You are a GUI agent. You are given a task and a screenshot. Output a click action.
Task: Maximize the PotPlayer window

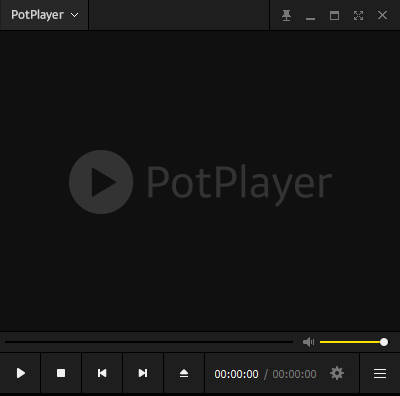coord(334,15)
